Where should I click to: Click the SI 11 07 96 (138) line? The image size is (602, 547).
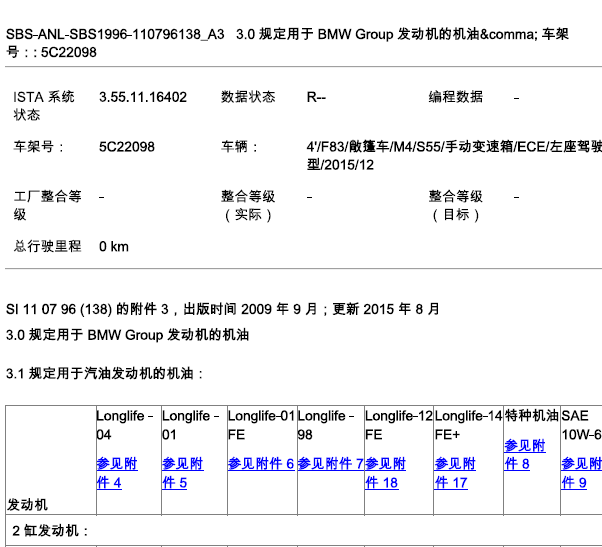pyautogui.click(x=223, y=309)
